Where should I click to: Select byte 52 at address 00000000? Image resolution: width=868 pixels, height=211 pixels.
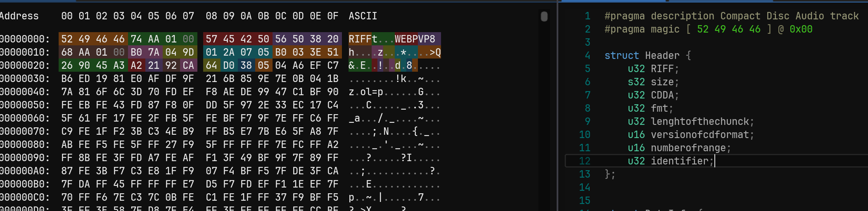[x=67, y=39]
